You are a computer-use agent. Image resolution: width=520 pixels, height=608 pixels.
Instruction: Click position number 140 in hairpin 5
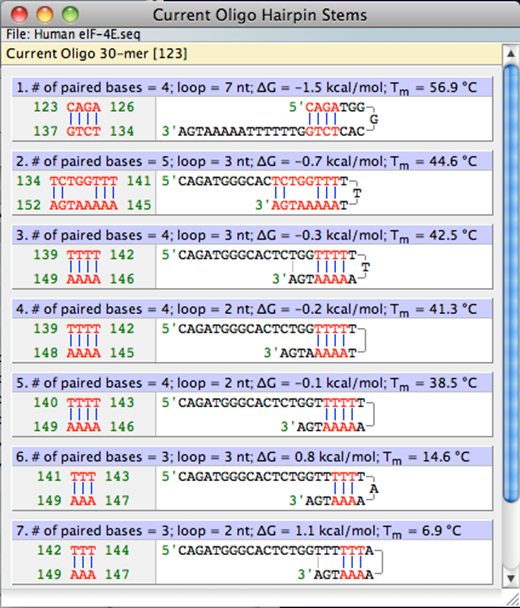coord(45,402)
